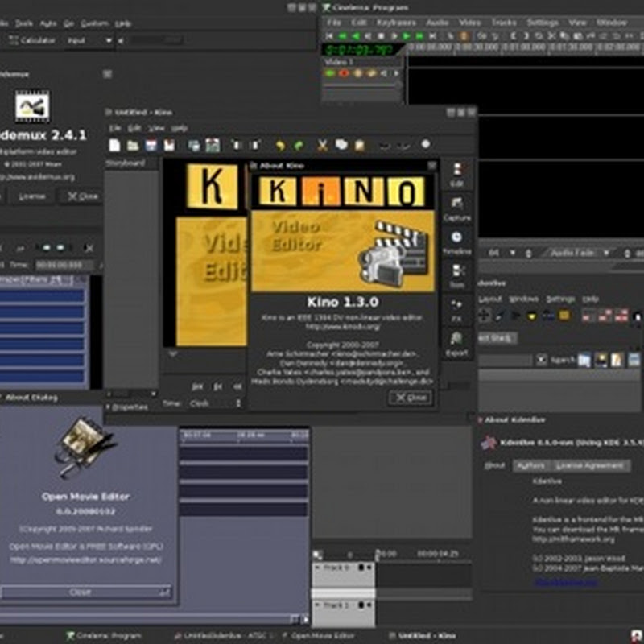Open the Keyframes menu in Cinelerra

point(394,23)
